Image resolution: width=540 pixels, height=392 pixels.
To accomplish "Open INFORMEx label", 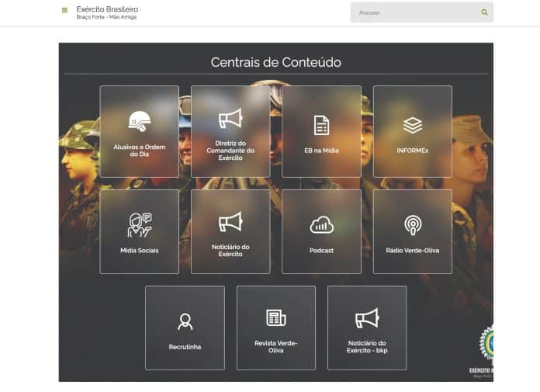I will pos(413,151).
